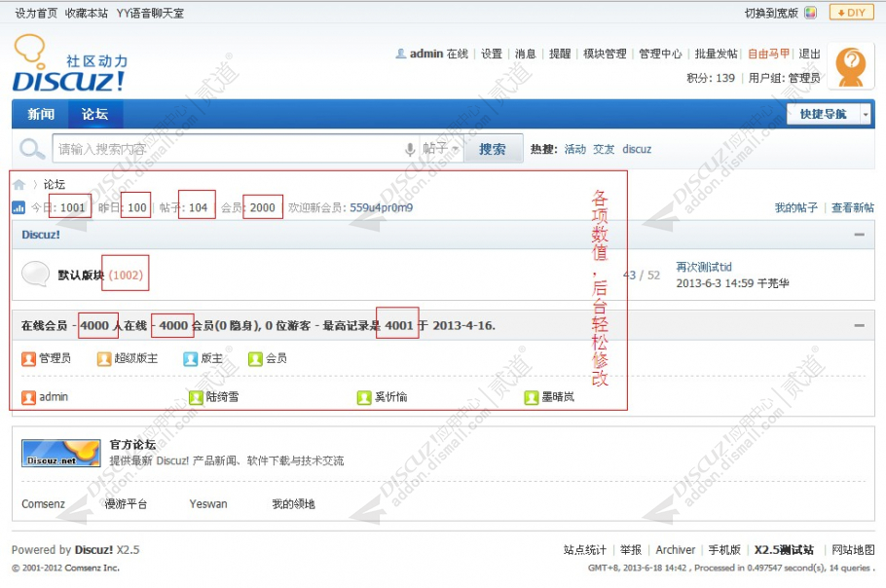This screenshot has width=886, height=588.
Task: Open the 提醒 user menu item
Action: click(560, 54)
